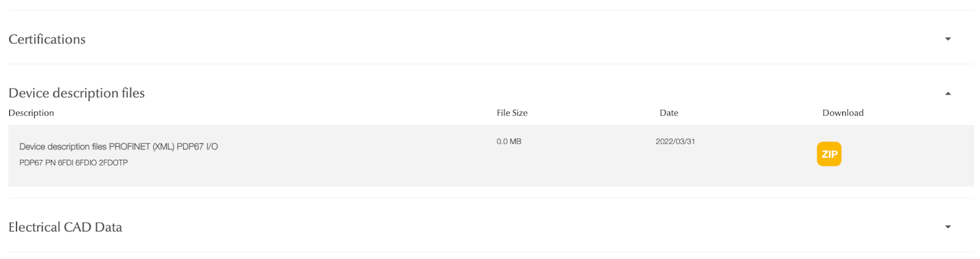The image size is (980, 259).
Task: Select the Device description files heading
Action: tap(77, 93)
